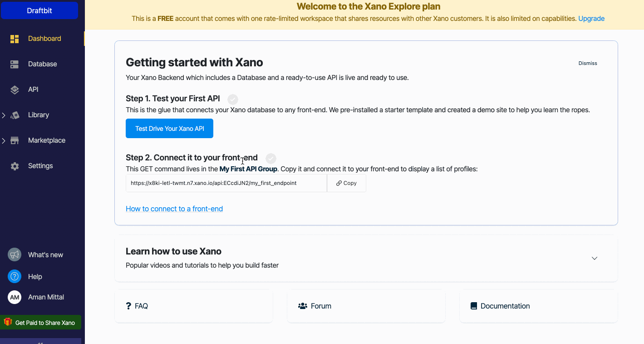The height and width of the screenshot is (344, 644).
Task: Open the Database icon in sidebar
Action: click(x=15, y=65)
